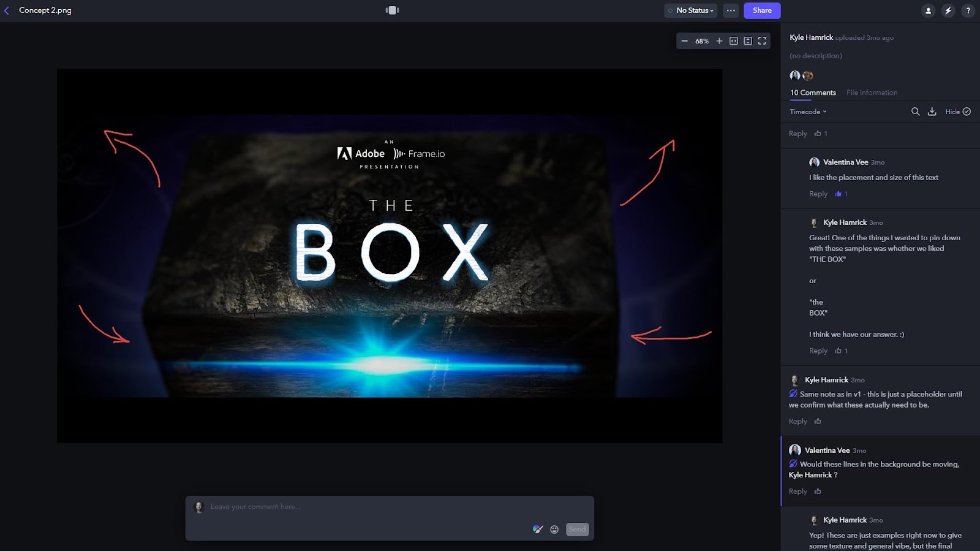Reply to the topmost partially visible comment
Image resolution: width=980 pixels, height=551 pixels.
[798, 134]
